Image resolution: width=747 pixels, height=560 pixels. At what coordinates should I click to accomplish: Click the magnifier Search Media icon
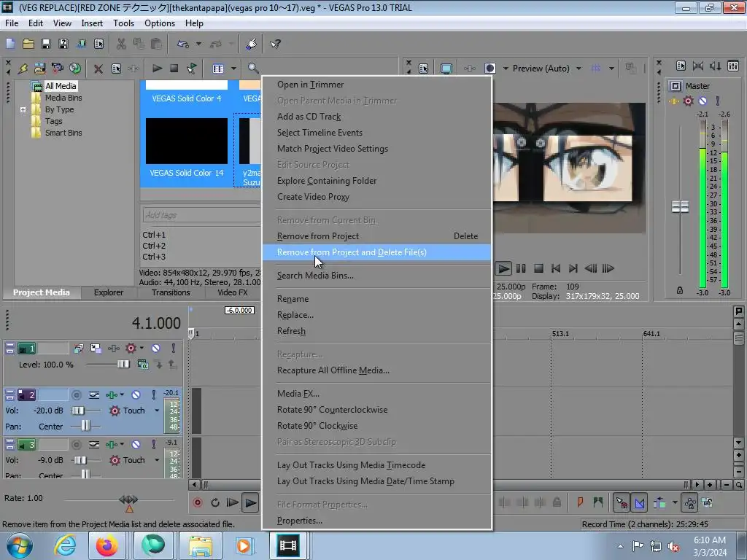point(253,69)
